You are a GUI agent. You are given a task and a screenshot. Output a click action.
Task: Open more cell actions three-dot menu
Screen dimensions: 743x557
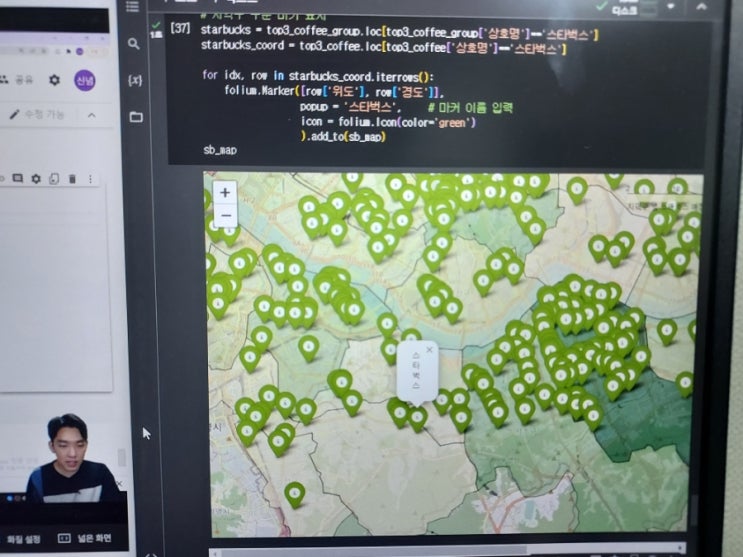91,179
